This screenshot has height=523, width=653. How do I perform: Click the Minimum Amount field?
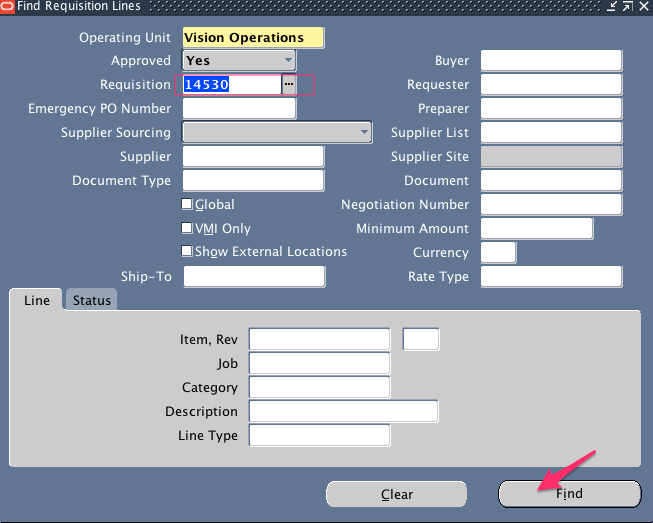click(x=537, y=228)
